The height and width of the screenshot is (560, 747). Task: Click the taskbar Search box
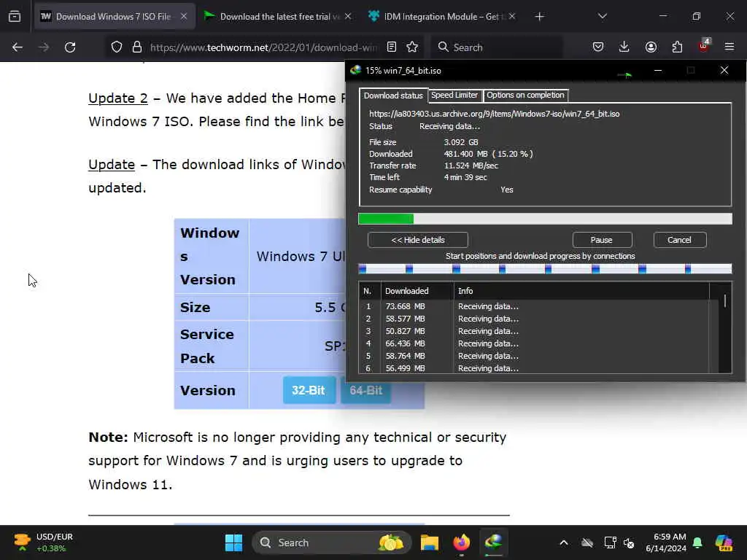pos(332,542)
